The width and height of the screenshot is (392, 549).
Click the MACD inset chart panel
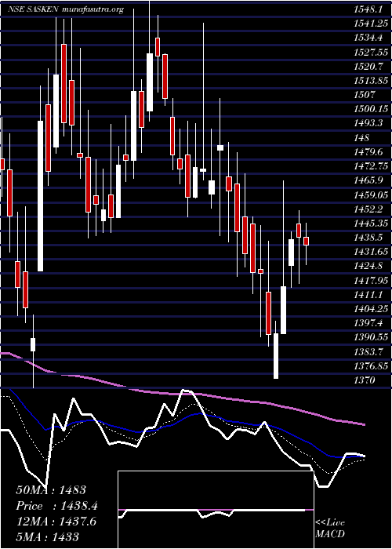click(x=216, y=510)
